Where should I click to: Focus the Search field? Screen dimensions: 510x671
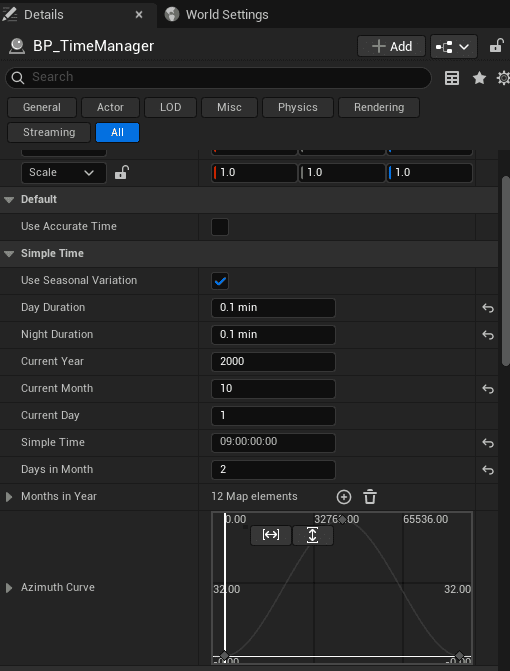(x=218, y=77)
